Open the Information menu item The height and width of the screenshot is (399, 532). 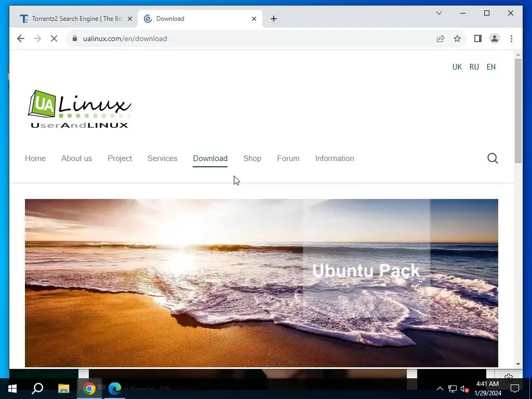coord(334,158)
